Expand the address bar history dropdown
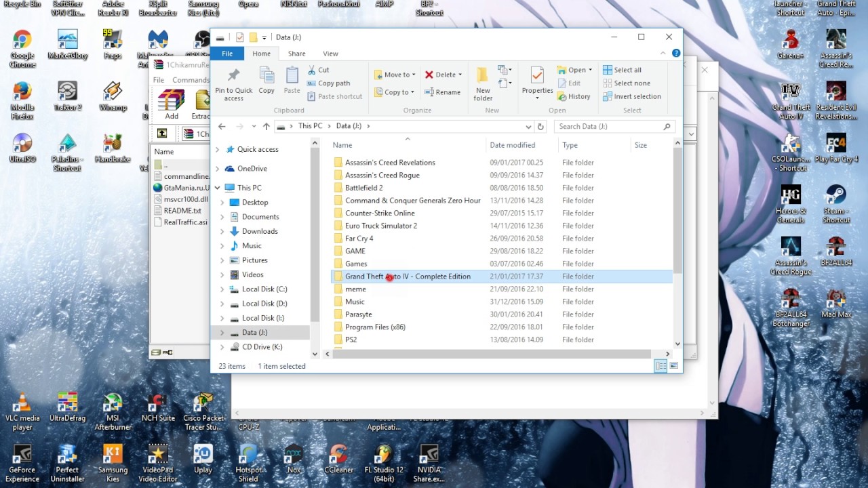The height and width of the screenshot is (488, 868). coord(528,126)
